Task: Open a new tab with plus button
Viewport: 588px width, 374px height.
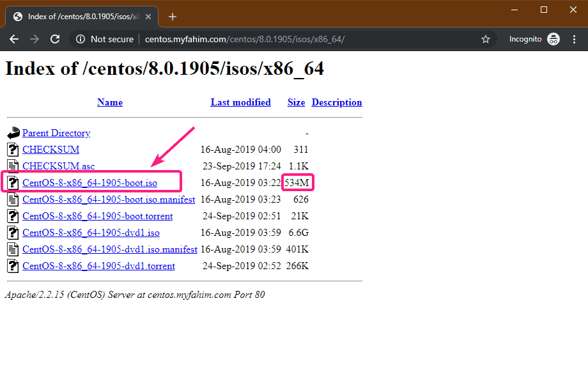Action: 173,17
